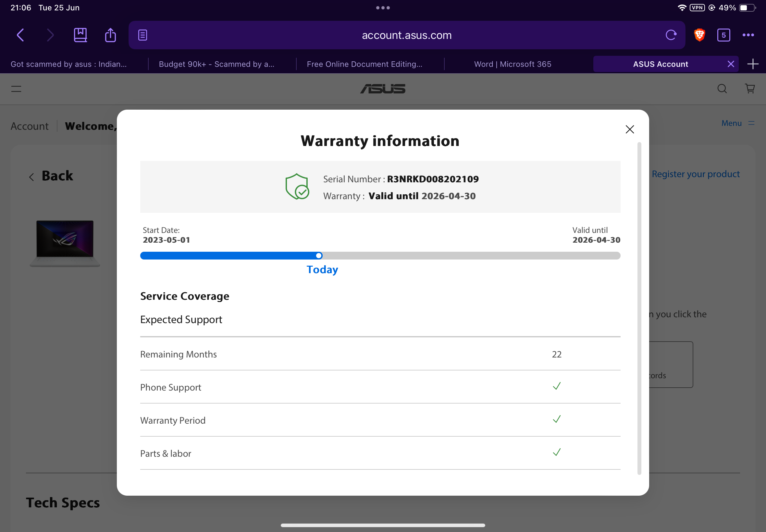Click the warranty progress bar Today marker
Screen dimensions: 766x532
(319, 256)
